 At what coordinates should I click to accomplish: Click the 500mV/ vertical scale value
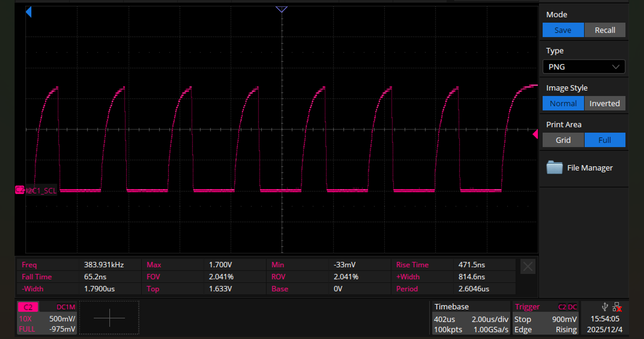62,319
